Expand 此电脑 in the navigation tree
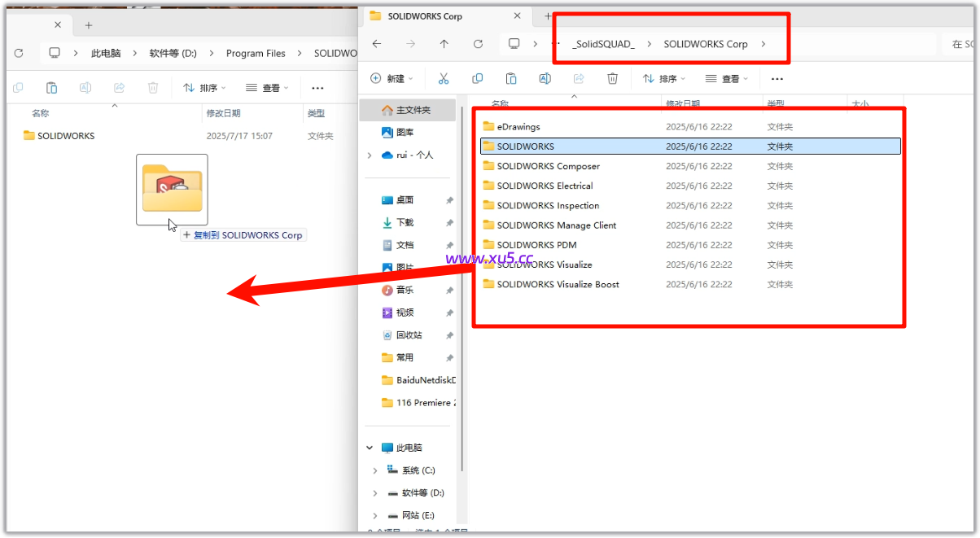Image resolution: width=980 pixels, height=538 pixels. [x=369, y=447]
